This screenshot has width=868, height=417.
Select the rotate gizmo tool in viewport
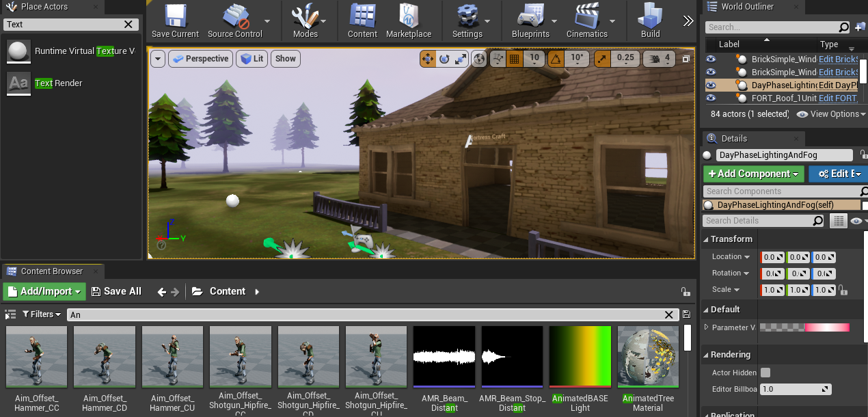pos(444,59)
